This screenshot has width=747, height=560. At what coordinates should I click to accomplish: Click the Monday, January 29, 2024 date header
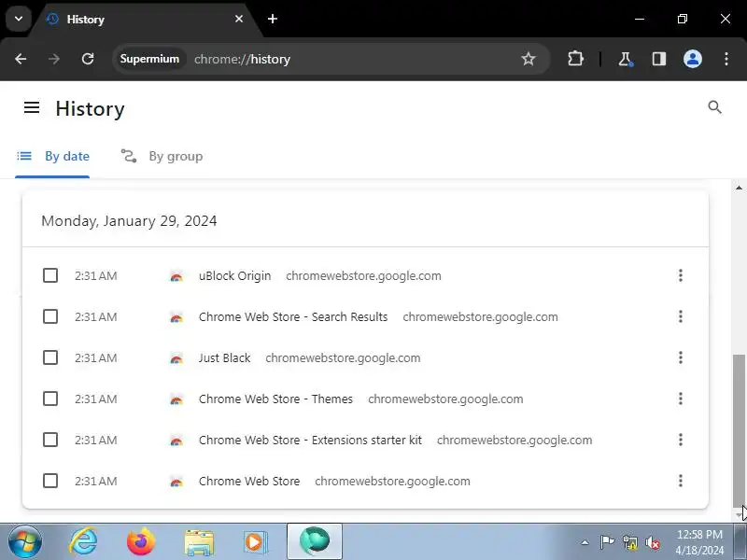(x=129, y=221)
